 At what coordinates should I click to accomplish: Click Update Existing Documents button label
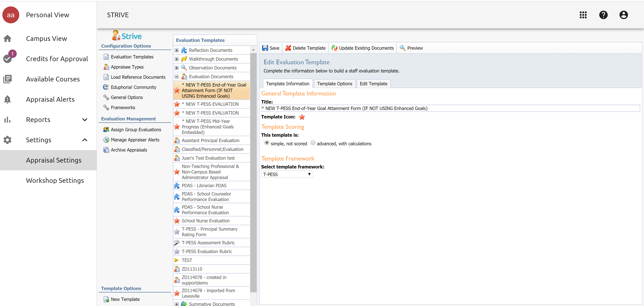pos(366,48)
